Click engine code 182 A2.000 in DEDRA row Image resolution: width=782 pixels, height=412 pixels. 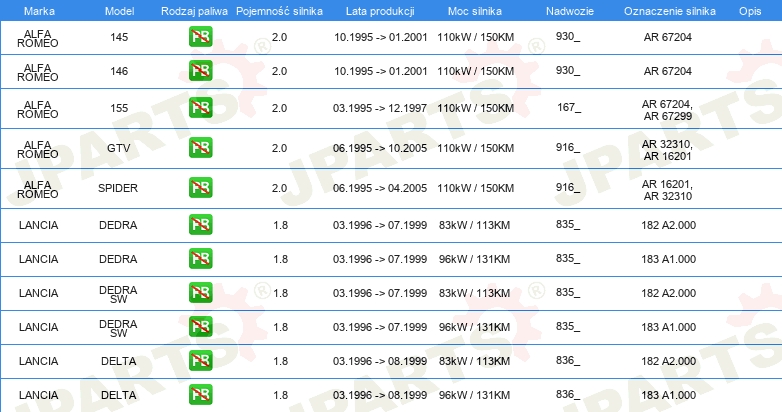(x=668, y=225)
